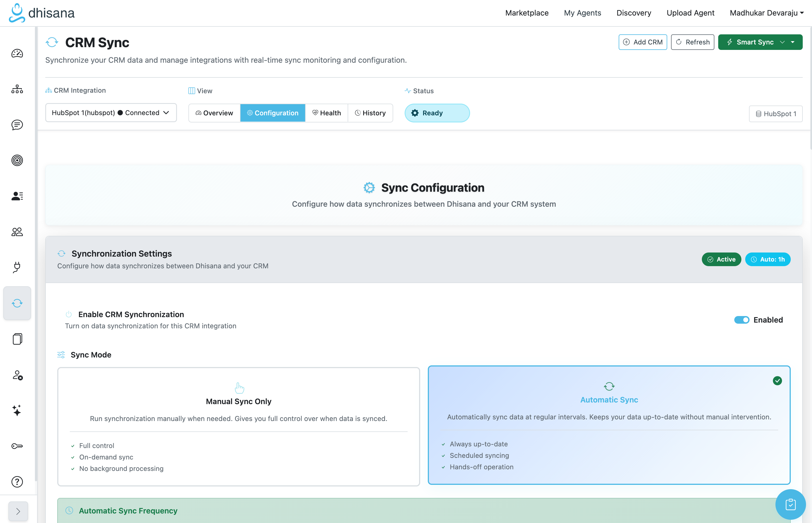Open the chat messages sidebar icon
The height and width of the screenshot is (523, 812).
17,125
